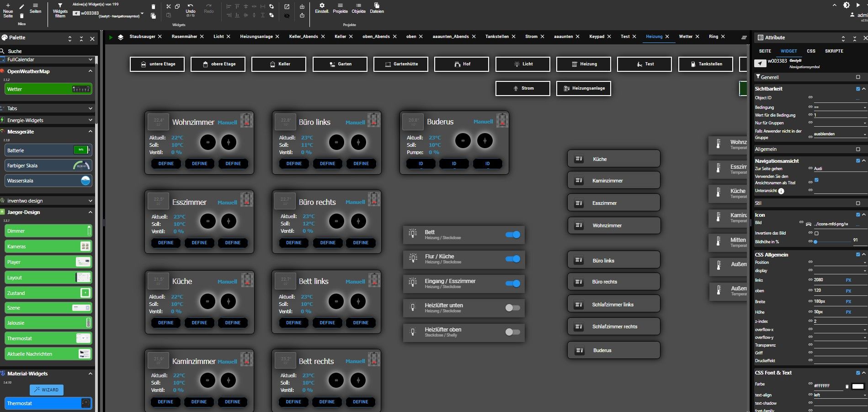868x412 pixels.
Task: Undo the last widget change
Action: click(191, 10)
